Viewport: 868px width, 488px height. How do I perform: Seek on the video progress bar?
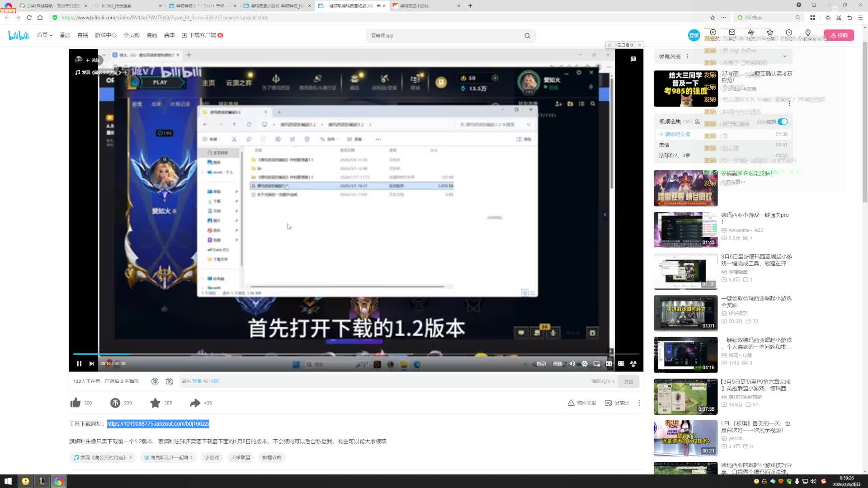(316, 354)
